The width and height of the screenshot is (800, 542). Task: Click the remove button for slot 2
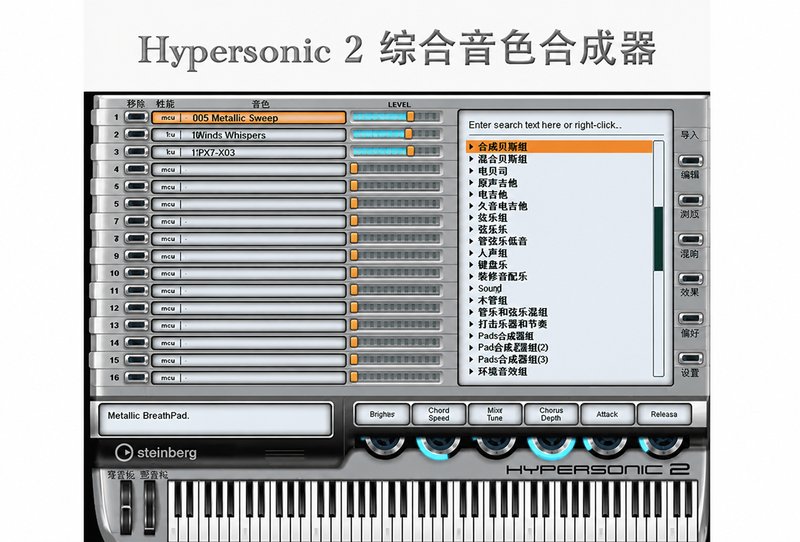pyautogui.click(x=136, y=135)
